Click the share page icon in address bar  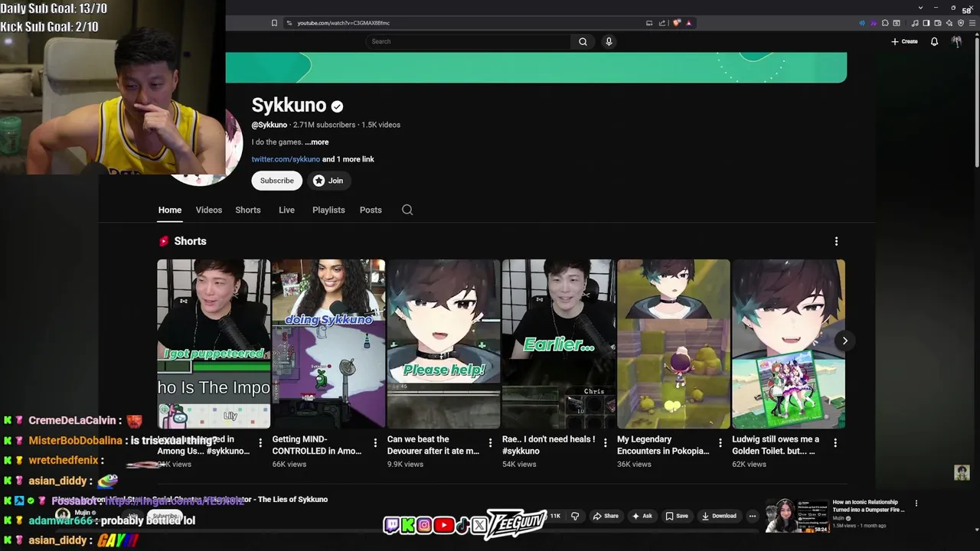click(662, 23)
